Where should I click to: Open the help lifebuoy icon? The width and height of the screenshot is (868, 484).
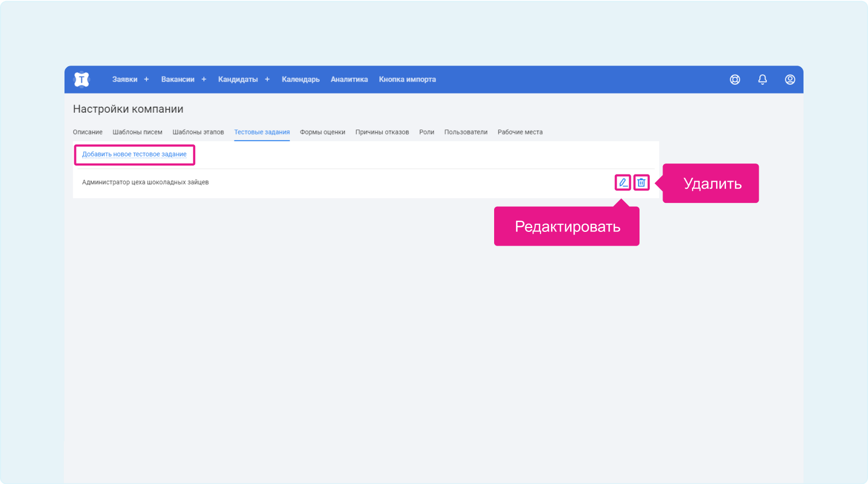click(x=735, y=79)
